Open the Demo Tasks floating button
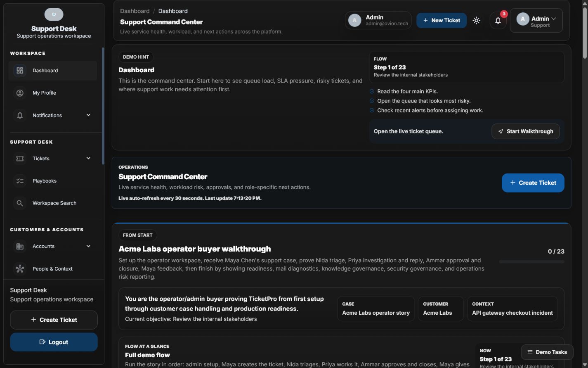 tap(547, 352)
